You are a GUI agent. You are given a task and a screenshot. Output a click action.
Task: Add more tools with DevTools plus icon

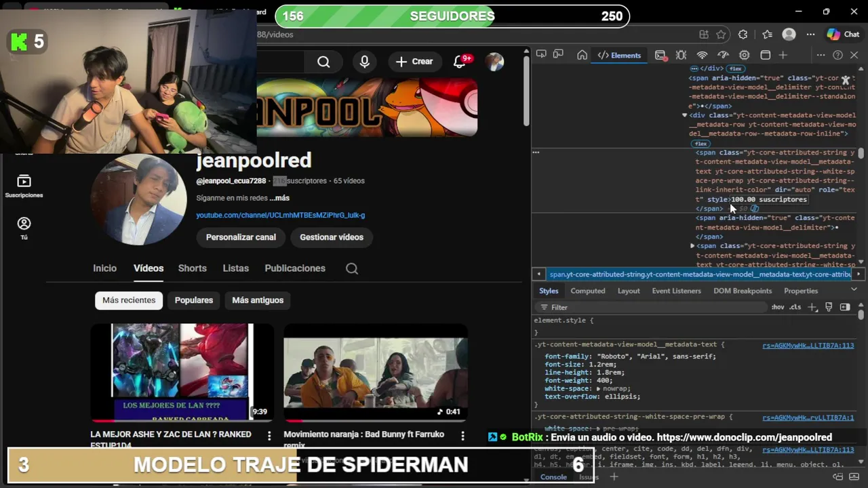(783, 55)
